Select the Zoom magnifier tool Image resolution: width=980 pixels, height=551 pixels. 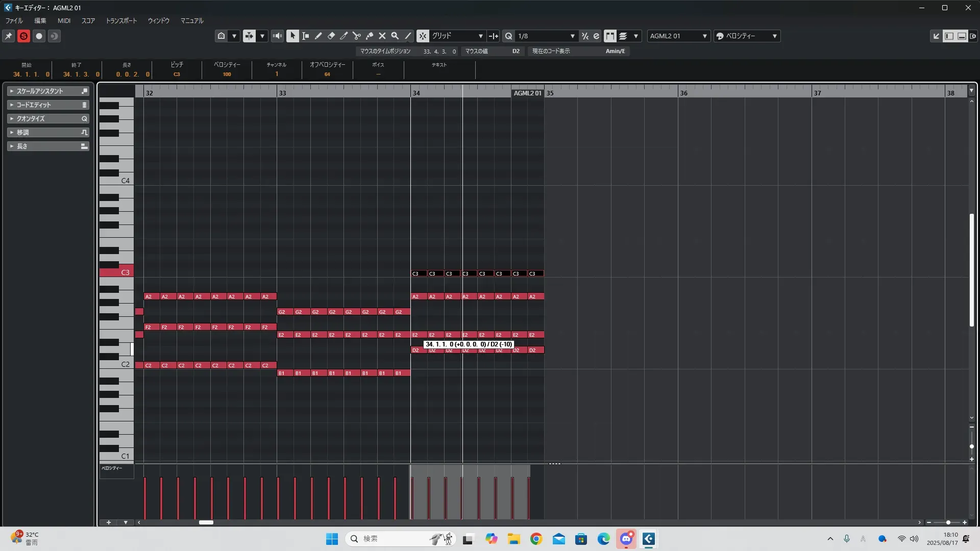point(395,36)
